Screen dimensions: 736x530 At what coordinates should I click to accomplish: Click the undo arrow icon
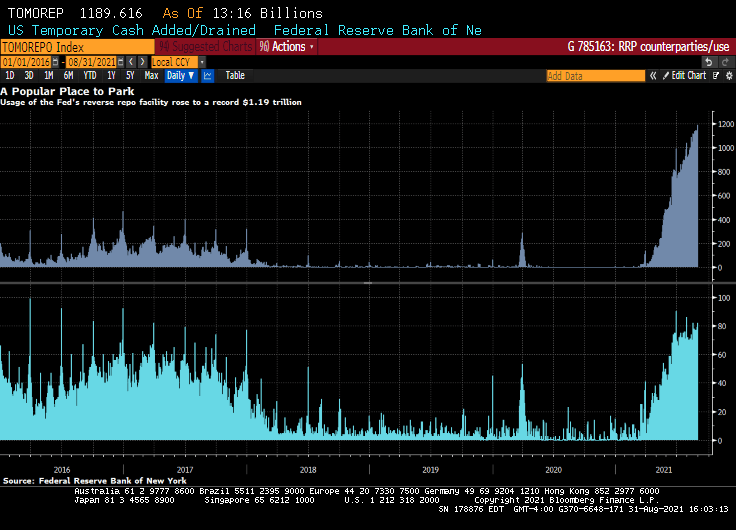708,62
